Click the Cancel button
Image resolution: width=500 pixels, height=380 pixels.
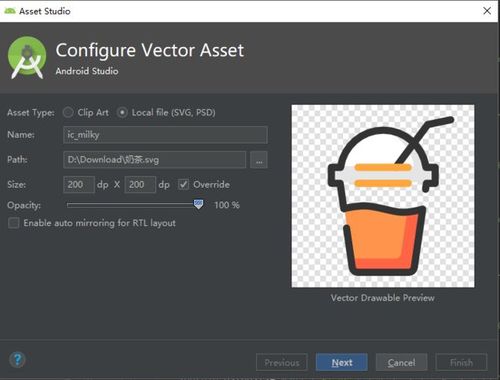click(401, 362)
